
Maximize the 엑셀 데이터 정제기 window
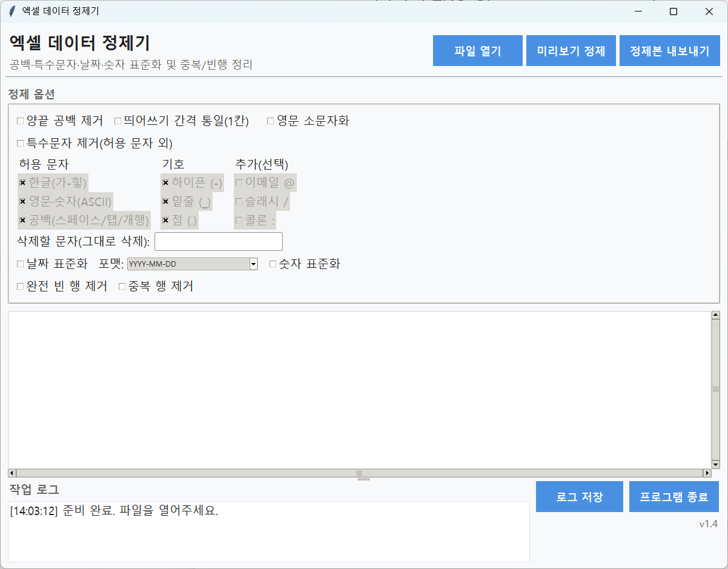pyautogui.click(x=673, y=12)
